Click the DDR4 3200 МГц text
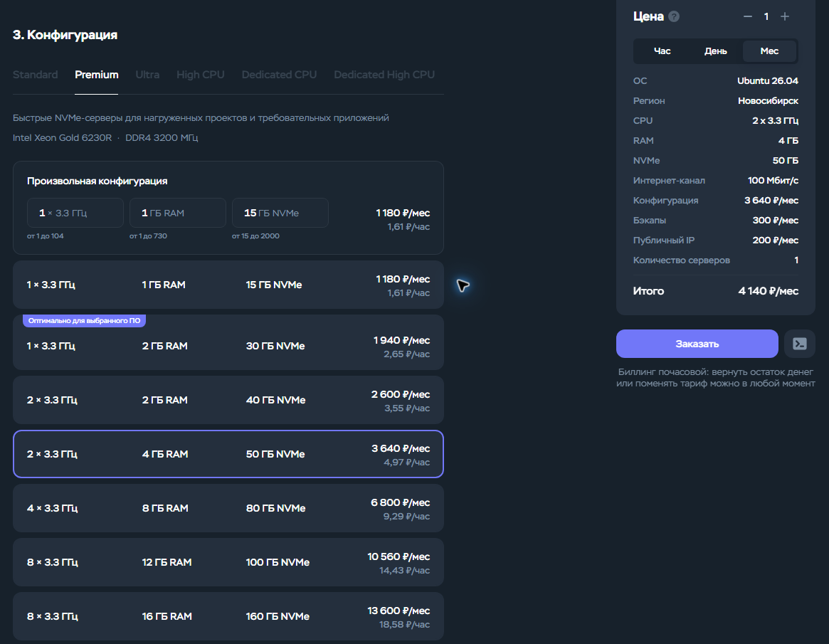829x644 pixels. [x=162, y=138]
